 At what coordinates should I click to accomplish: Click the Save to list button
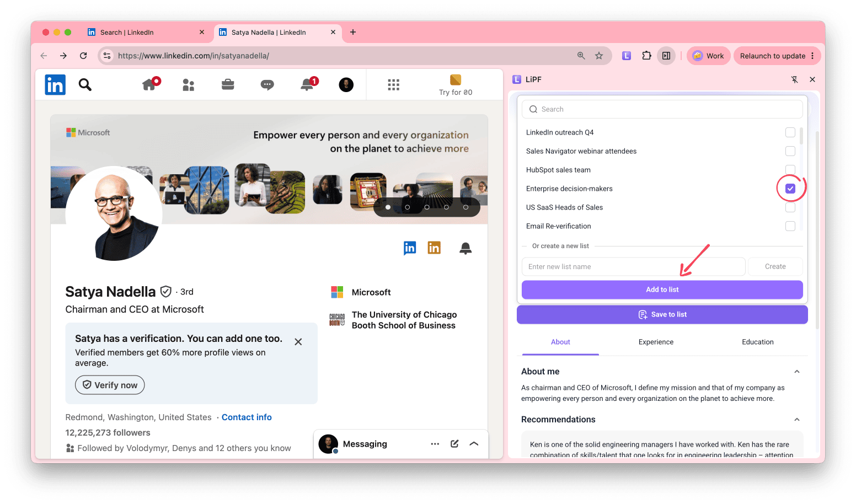pyautogui.click(x=662, y=314)
